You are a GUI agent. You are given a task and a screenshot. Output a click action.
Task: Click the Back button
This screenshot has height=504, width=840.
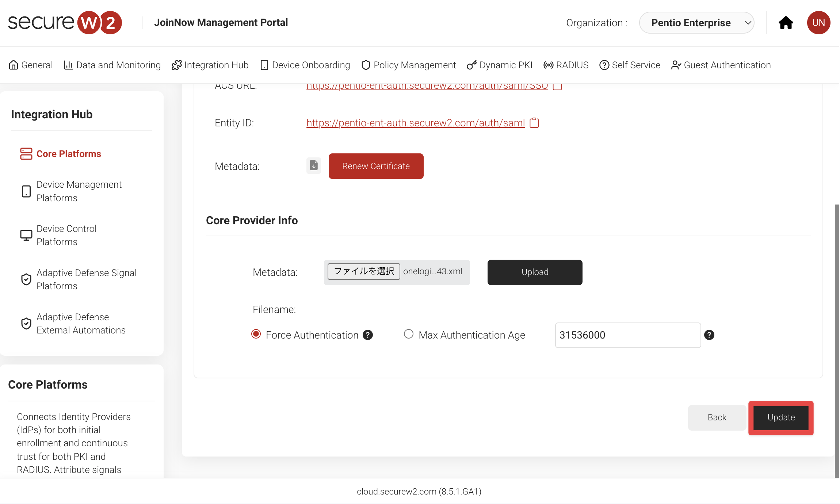(x=717, y=418)
